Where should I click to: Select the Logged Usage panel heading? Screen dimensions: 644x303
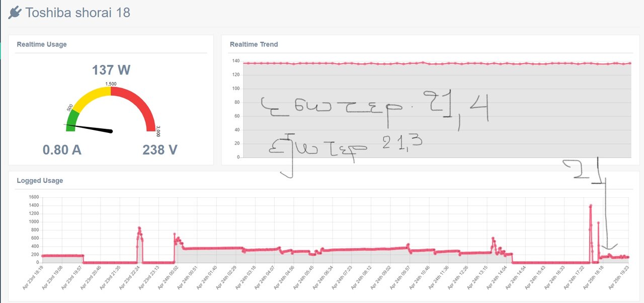pos(40,180)
